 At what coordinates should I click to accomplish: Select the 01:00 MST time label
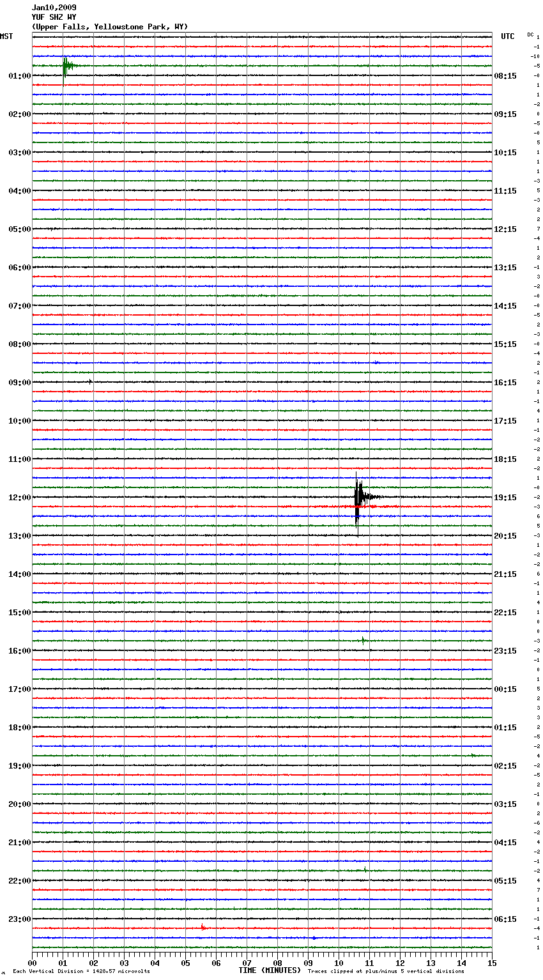tap(20, 76)
